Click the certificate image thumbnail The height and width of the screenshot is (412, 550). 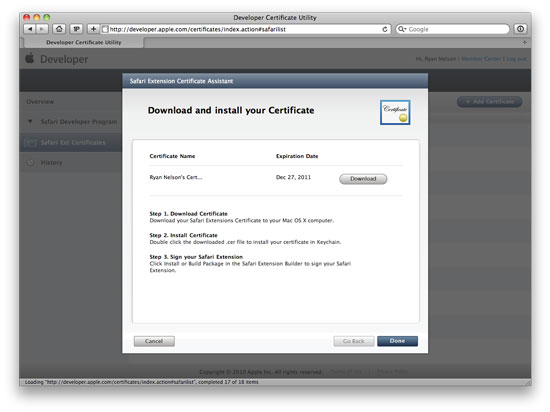(x=395, y=113)
